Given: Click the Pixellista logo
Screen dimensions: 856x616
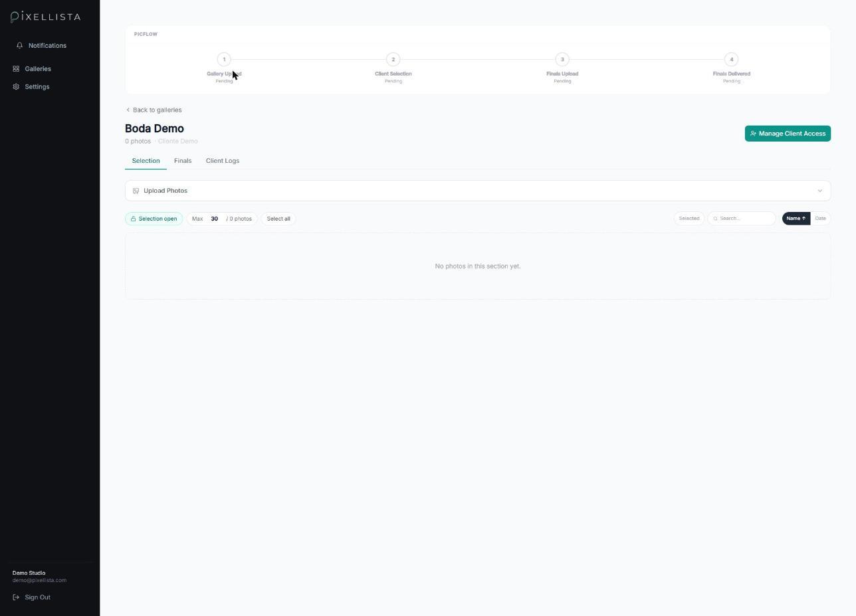Looking at the screenshot, I should 46,17.
